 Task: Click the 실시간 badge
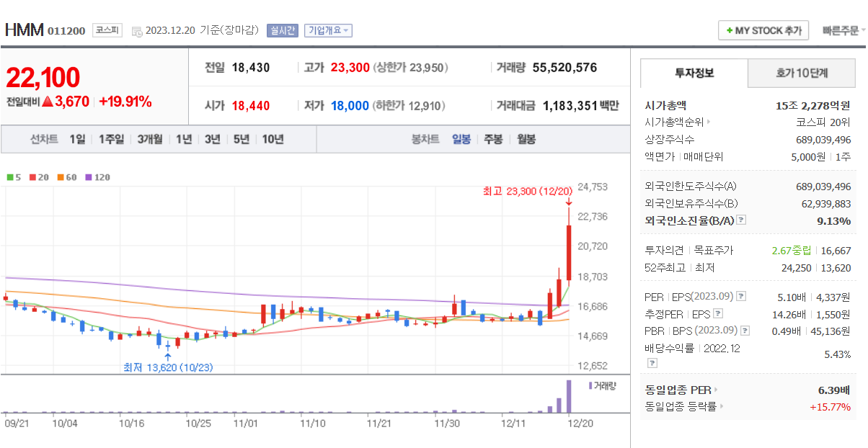281,30
